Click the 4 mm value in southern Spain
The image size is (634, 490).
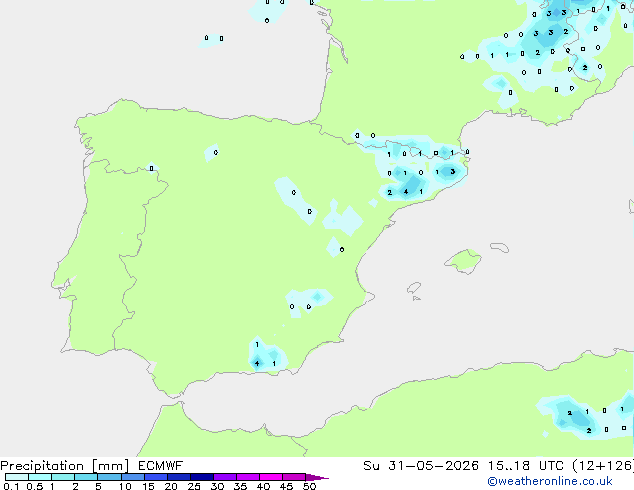click(257, 363)
